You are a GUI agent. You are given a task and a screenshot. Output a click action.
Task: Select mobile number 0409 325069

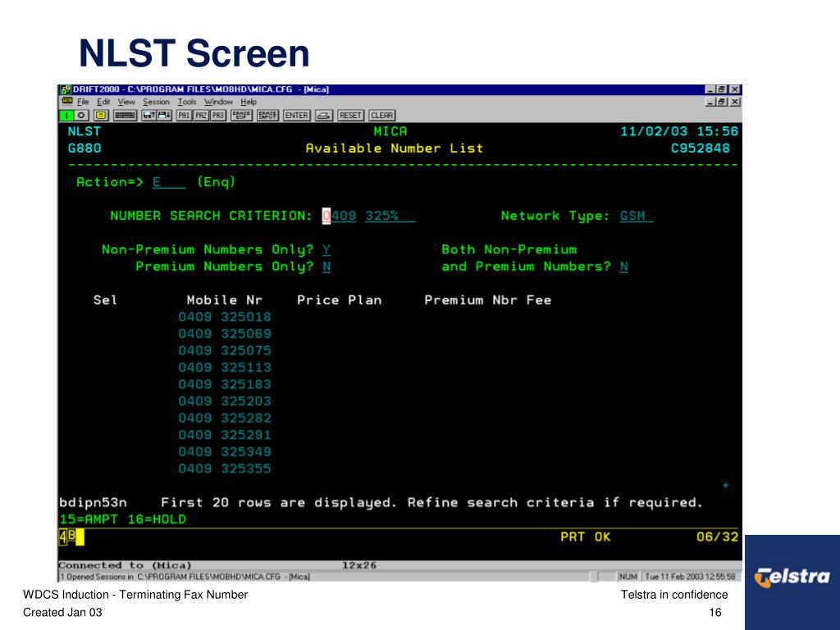click(x=225, y=334)
